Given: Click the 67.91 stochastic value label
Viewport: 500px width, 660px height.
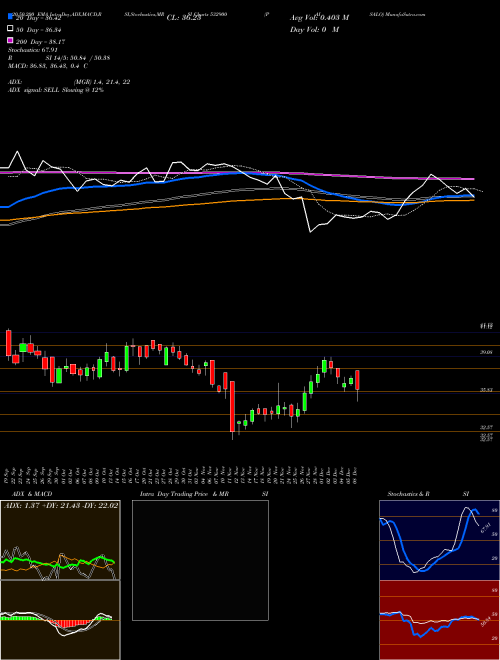Looking at the screenshot, I should [486, 528].
